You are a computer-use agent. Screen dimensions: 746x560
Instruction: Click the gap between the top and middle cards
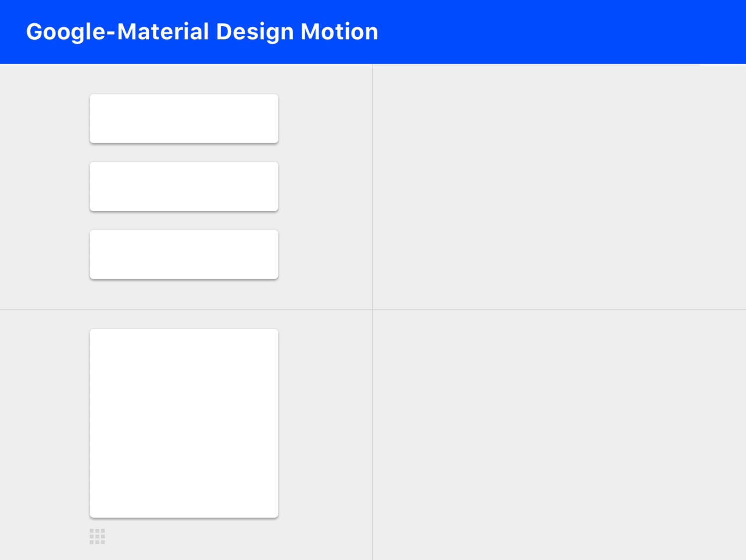pos(184,153)
